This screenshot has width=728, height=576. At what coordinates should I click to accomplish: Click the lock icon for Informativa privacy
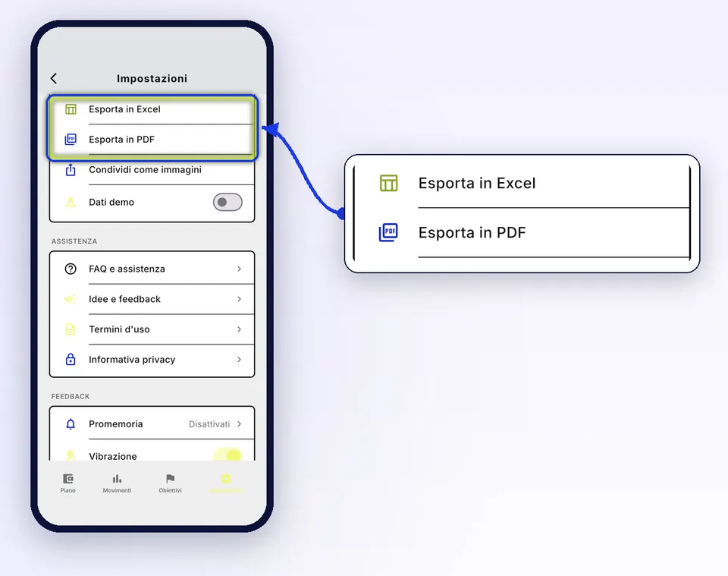pos(71,360)
